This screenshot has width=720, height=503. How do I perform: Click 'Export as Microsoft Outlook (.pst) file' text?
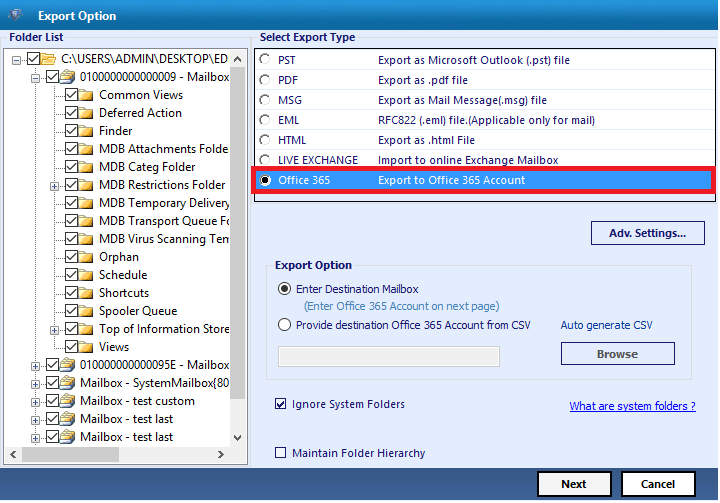473,60
